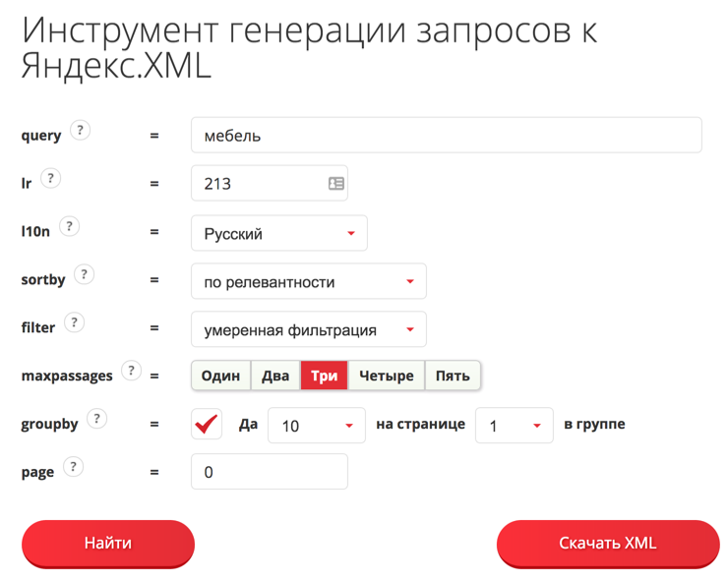Focus the lr field with 213
Screen dimensions: 728x581
270,183
